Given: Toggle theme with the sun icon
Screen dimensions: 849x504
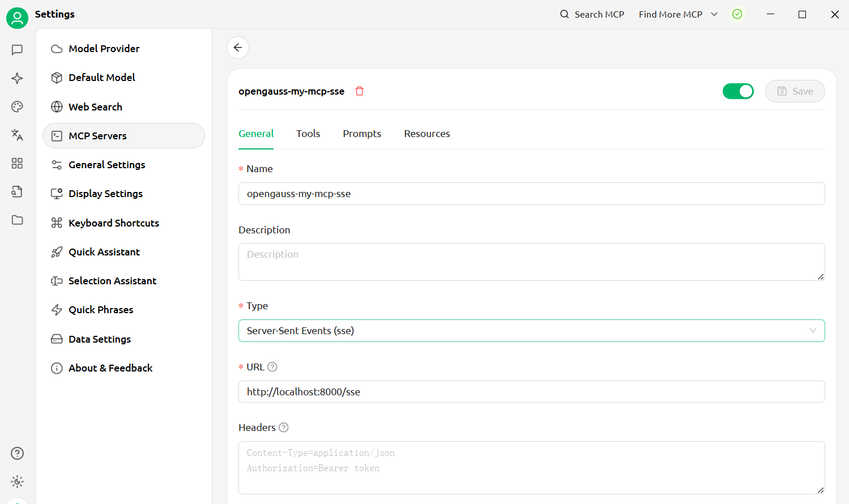Looking at the screenshot, I should click(x=17, y=481).
